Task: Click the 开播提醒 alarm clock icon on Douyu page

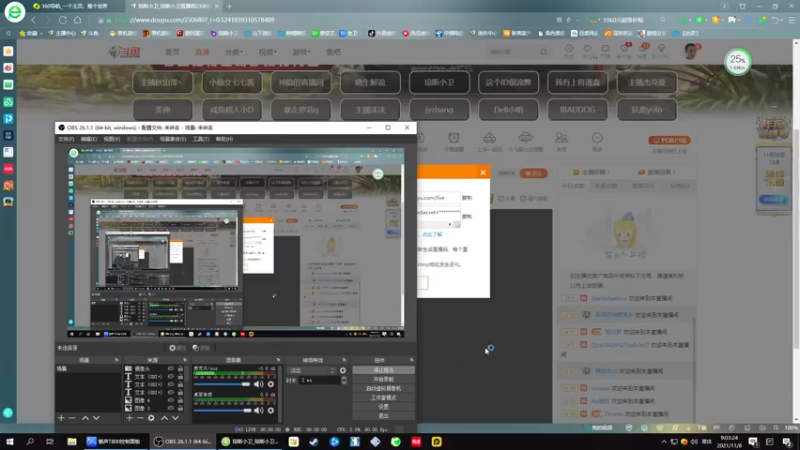Action: pyautogui.click(x=454, y=138)
